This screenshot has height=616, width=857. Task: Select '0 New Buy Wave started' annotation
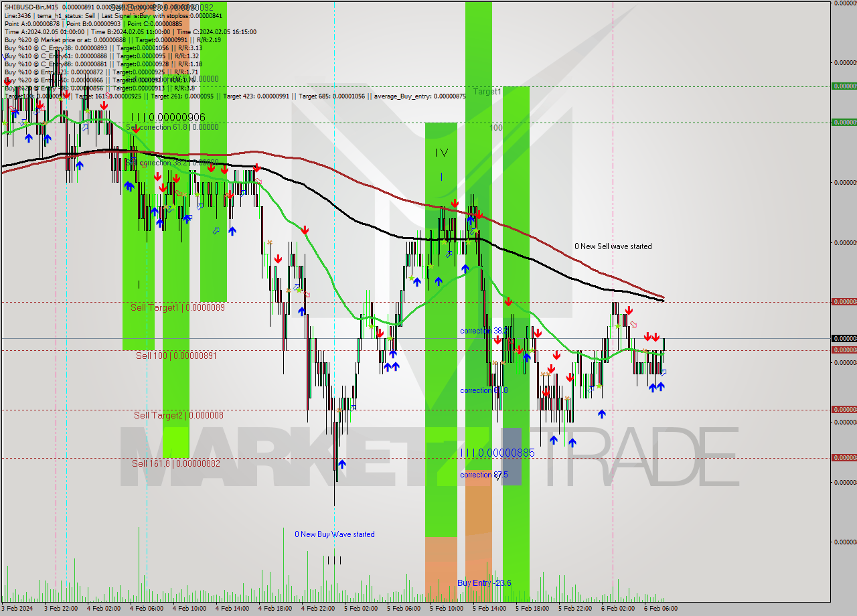click(x=335, y=534)
